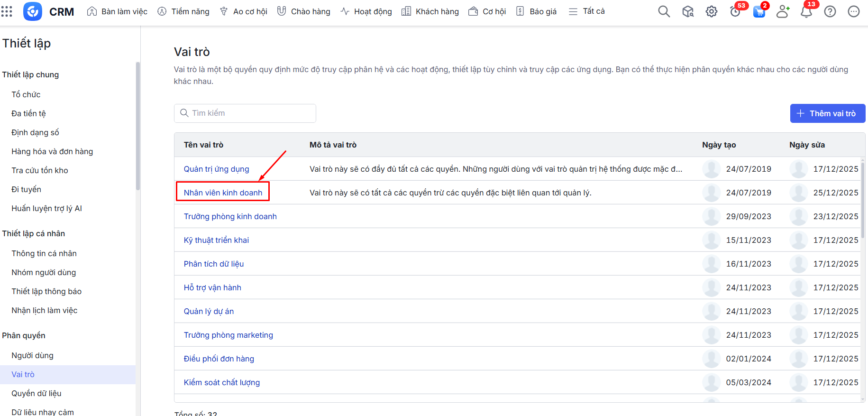The width and height of the screenshot is (868, 416).
Task: Click the help question mark icon
Action: [x=830, y=11]
